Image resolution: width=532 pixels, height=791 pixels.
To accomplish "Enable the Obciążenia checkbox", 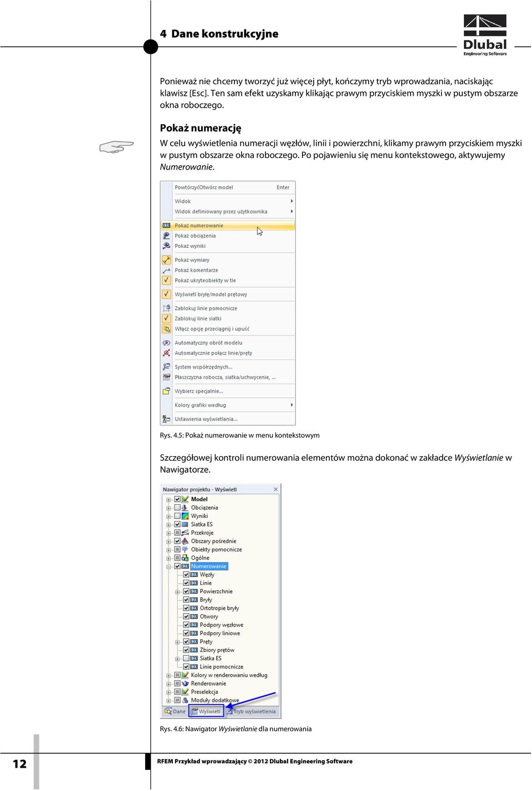I will pyautogui.click(x=177, y=508).
